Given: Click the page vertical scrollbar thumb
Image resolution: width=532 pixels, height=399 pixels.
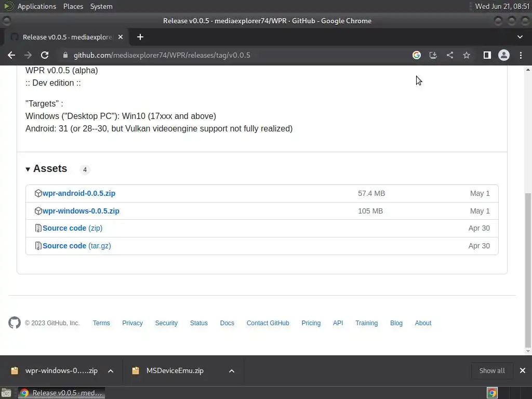Looking at the screenshot, I should tap(528, 270).
